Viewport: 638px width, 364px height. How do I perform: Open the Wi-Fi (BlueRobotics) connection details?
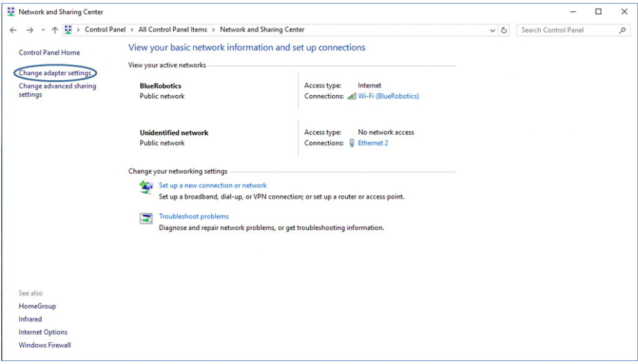[388, 96]
